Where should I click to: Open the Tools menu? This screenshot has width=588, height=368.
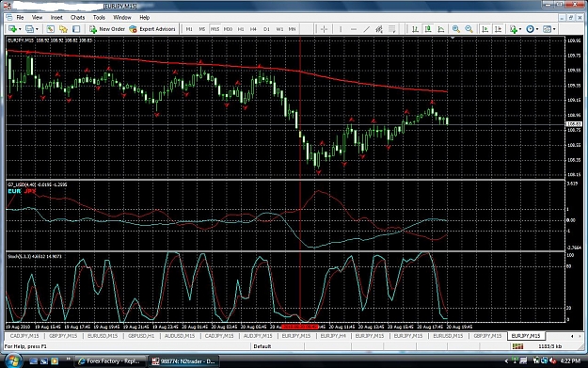99,17
